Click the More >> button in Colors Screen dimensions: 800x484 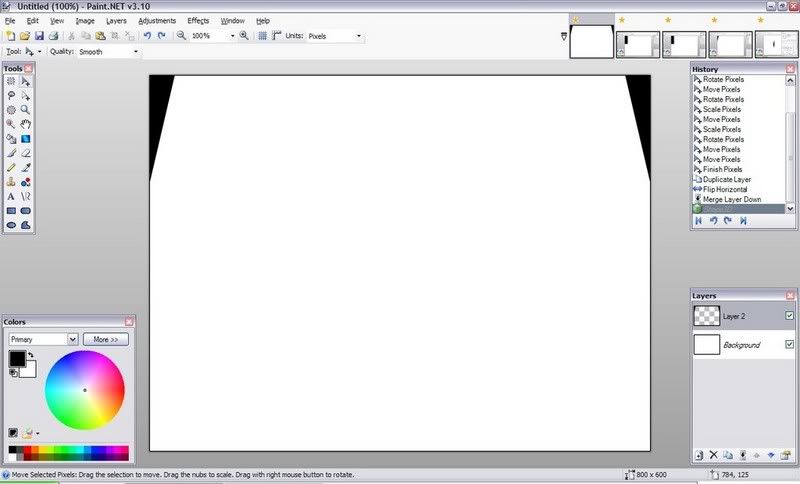[x=105, y=339]
